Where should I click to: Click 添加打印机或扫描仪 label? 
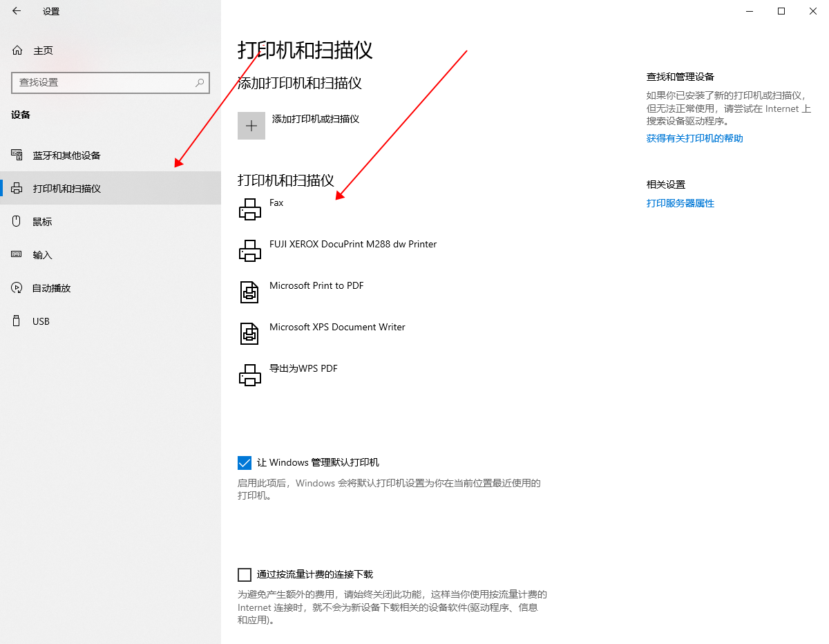(316, 119)
